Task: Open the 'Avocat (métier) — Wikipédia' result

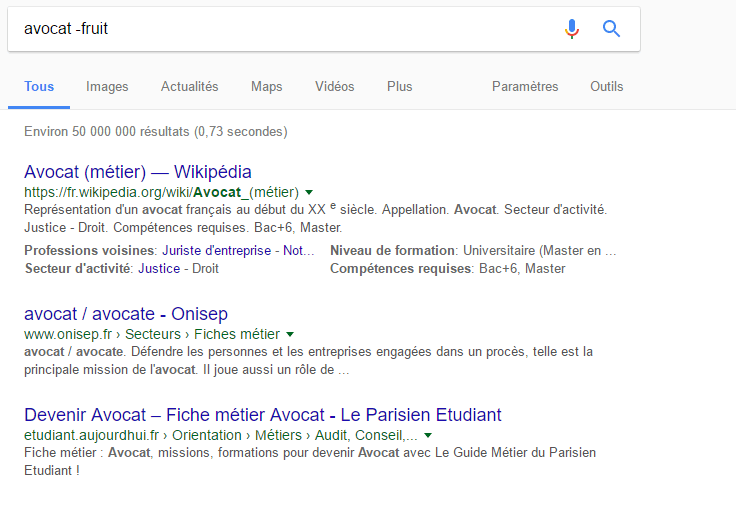Action: 138,172
